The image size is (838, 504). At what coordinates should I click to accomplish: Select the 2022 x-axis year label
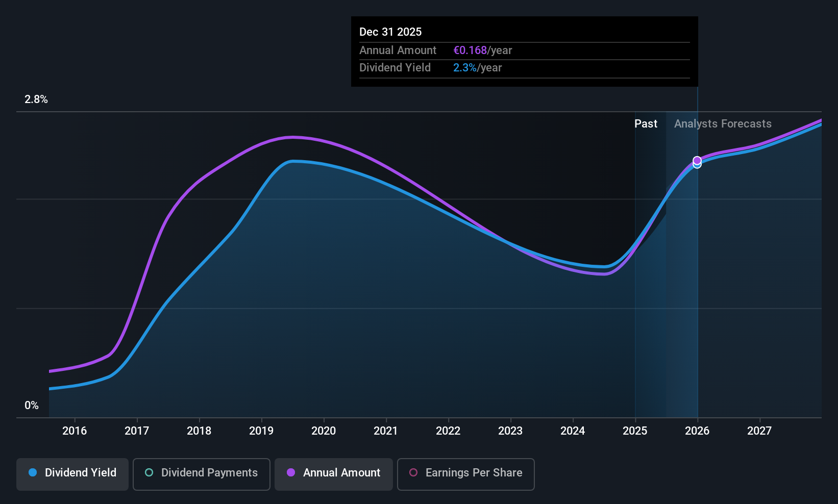448,431
